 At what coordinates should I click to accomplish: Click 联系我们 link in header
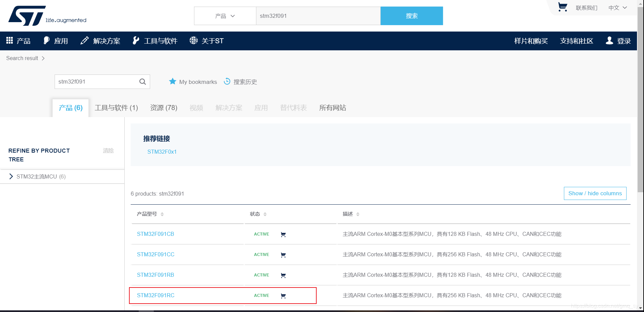586,8
